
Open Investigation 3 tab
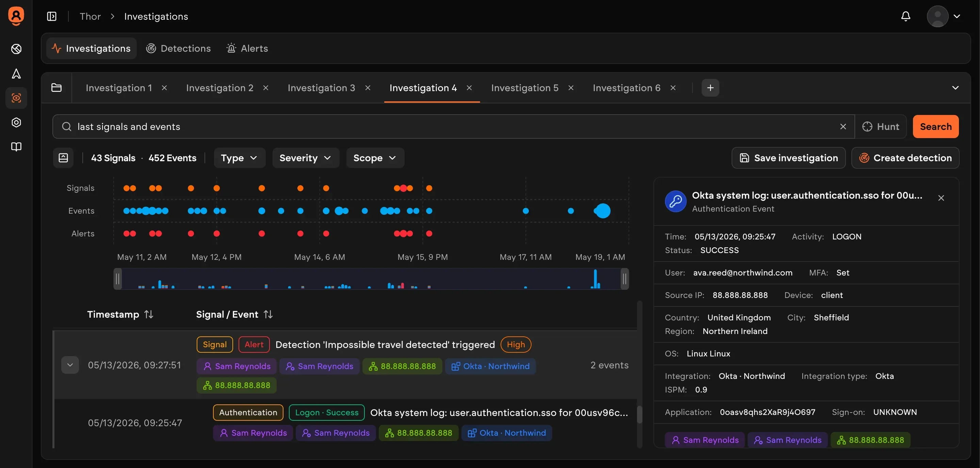coord(322,88)
